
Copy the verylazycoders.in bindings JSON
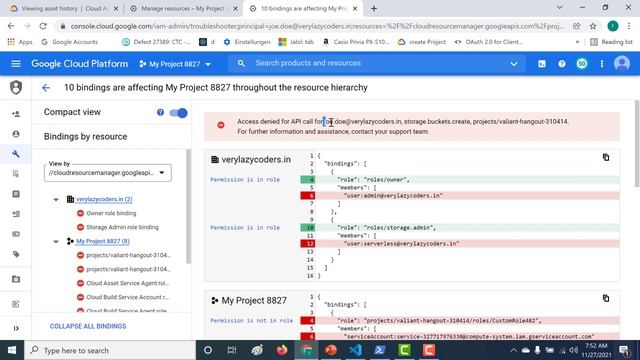pos(606,157)
